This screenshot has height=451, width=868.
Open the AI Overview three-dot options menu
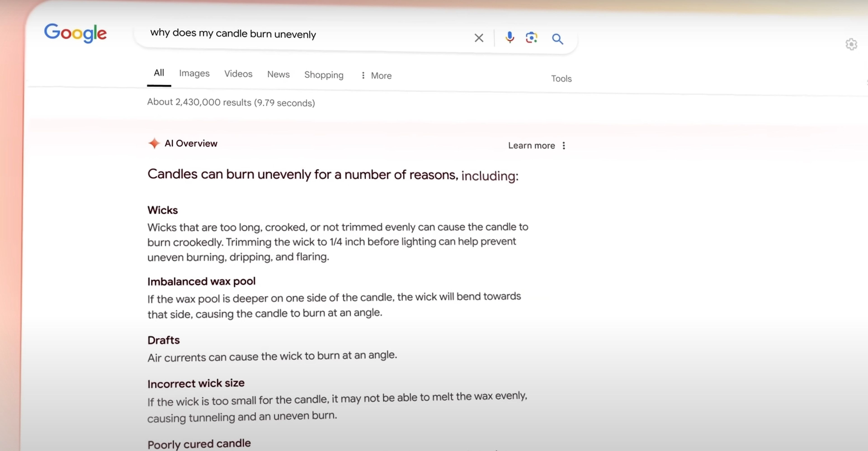(x=564, y=146)
